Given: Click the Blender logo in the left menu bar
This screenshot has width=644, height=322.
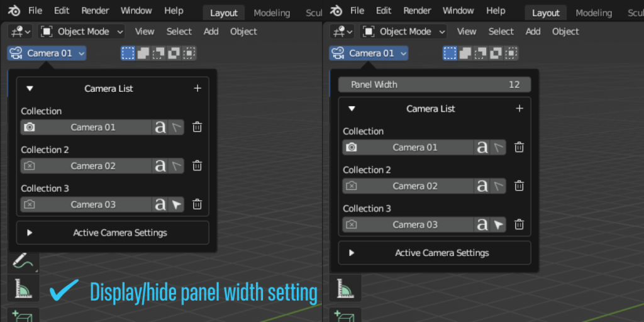Looking at the screenshot, I should tap(14, 11).
